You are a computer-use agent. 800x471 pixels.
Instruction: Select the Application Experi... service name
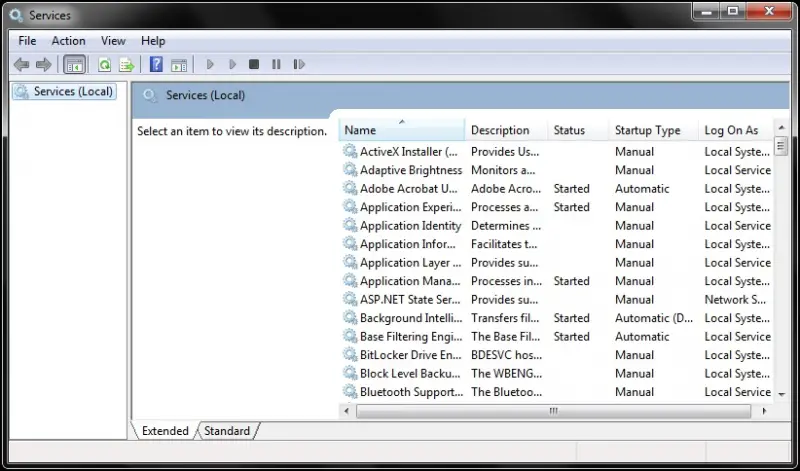410,207
